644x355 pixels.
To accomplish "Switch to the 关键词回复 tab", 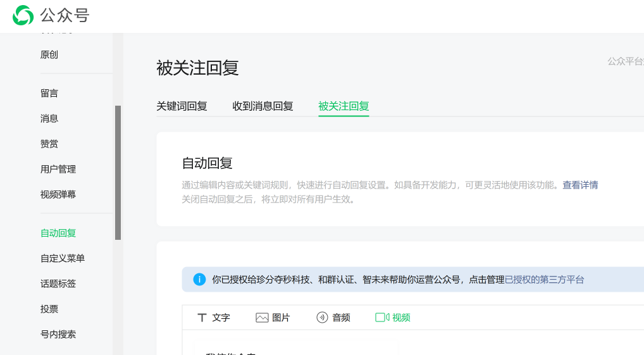I will click(182, 106).
